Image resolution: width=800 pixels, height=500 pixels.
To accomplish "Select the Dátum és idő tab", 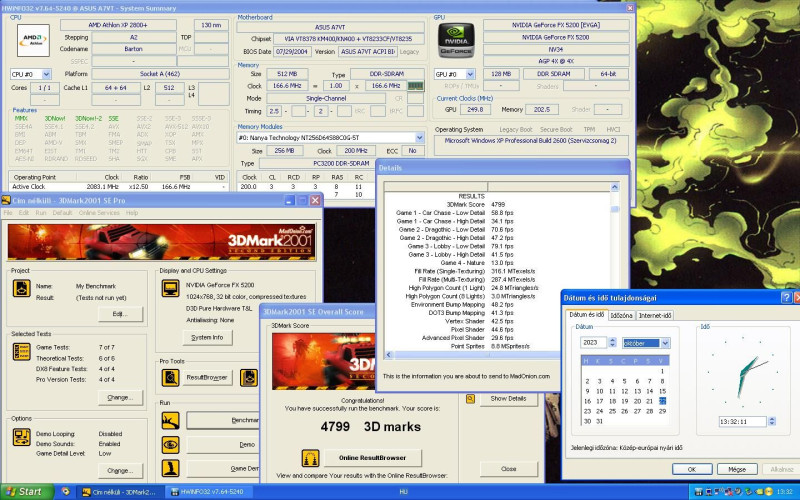I will [x=586, y=314].
